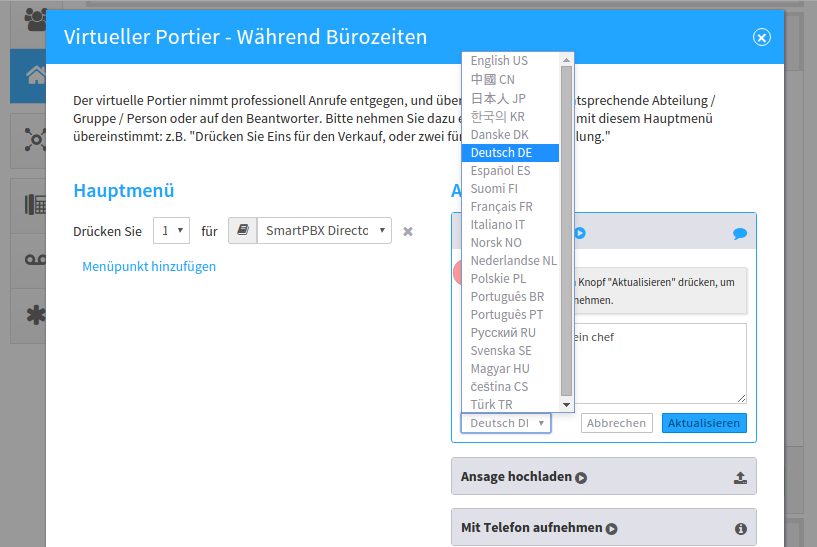Remove the SmartPBX Directory menu entry
This screenshot has height=547, width=817.
408,231
